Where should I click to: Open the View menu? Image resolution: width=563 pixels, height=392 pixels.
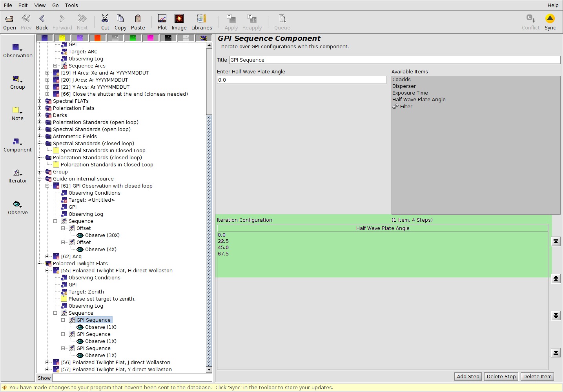[x=40, y=5]
